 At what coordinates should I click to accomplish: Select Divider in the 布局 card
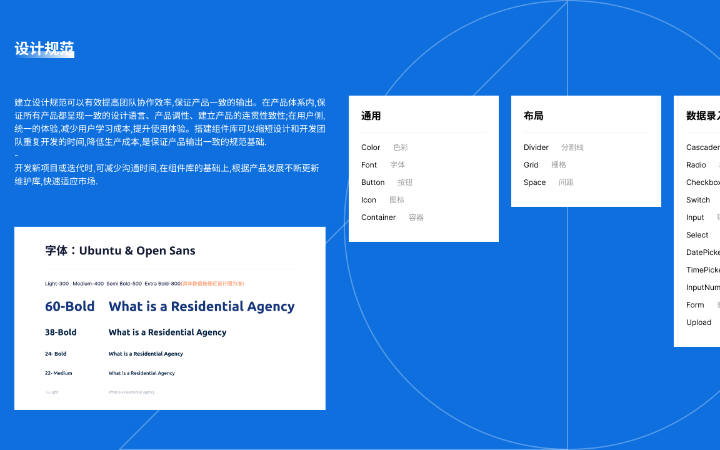[x=536, y=148]
